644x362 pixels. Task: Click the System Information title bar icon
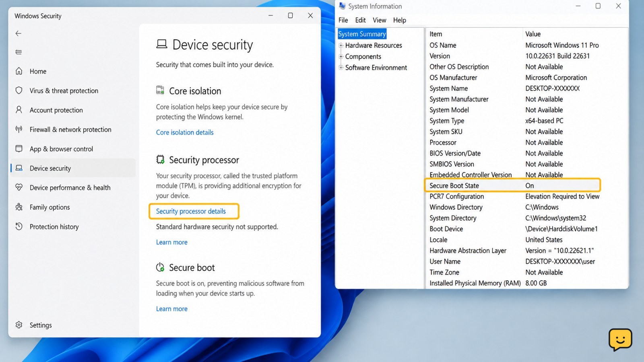click(342, 6)
